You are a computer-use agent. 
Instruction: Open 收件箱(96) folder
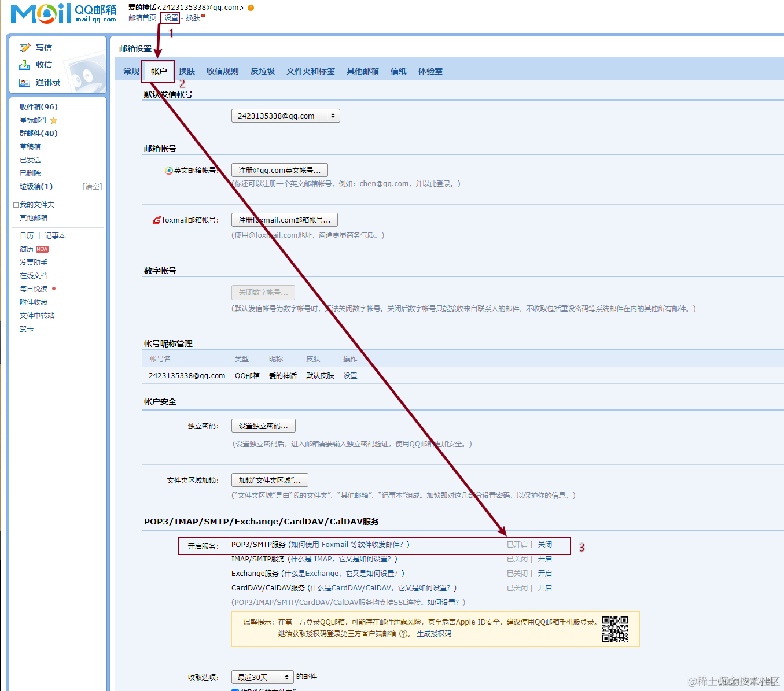[x=39, y=106]
